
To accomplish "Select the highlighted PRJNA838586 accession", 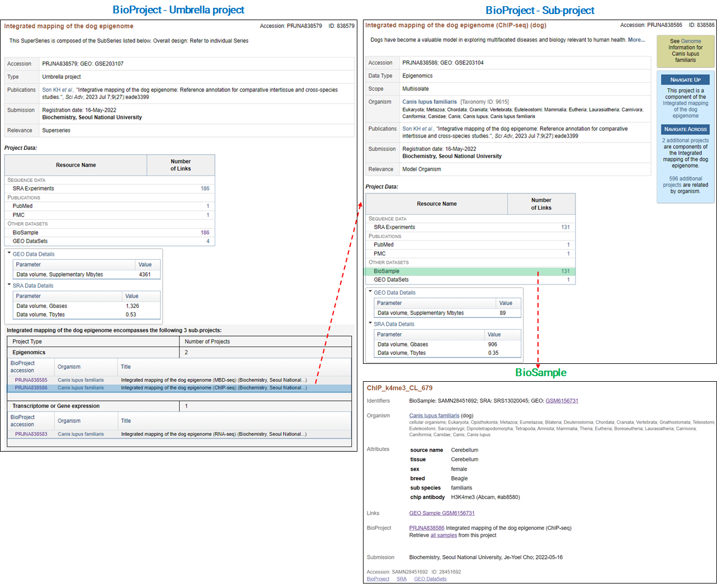I will [x=31, y=388].
